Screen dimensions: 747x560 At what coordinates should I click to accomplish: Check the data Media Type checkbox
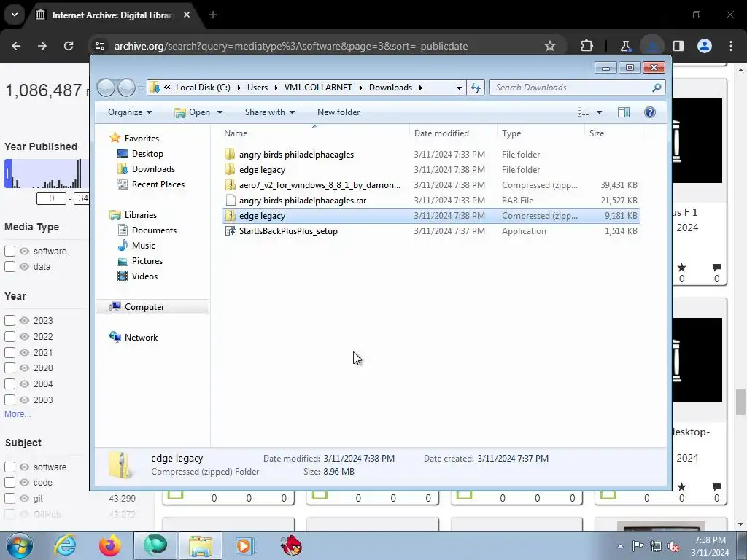pyautogui.click(x=9, y=267)
